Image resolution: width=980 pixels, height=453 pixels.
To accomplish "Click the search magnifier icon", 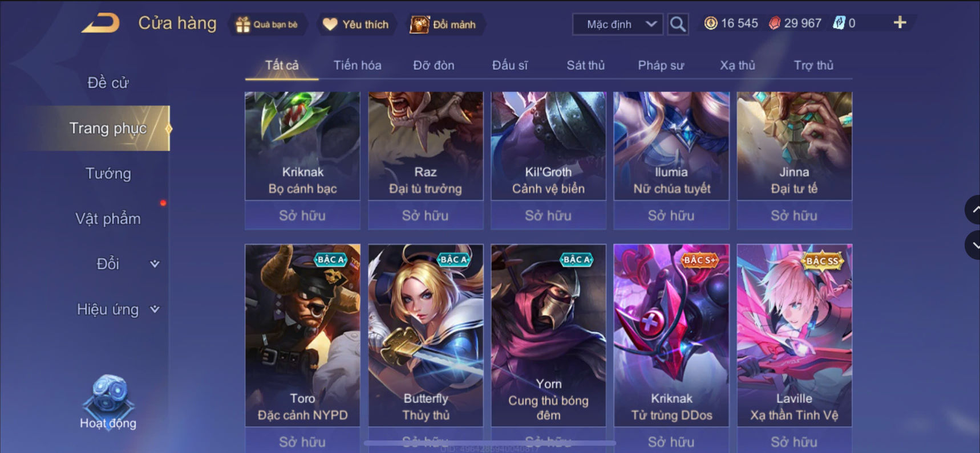I will pyautogui.click(x=678, y=24).
